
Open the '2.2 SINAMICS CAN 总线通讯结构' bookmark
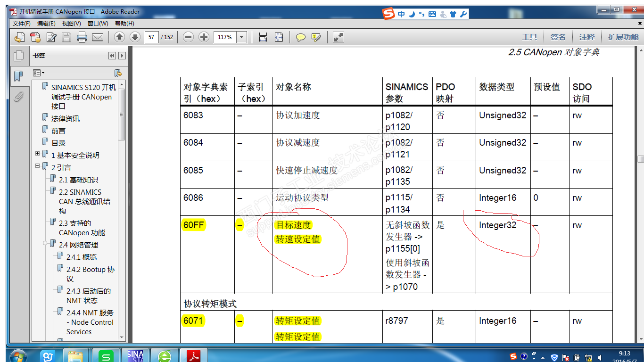[85, 201]
